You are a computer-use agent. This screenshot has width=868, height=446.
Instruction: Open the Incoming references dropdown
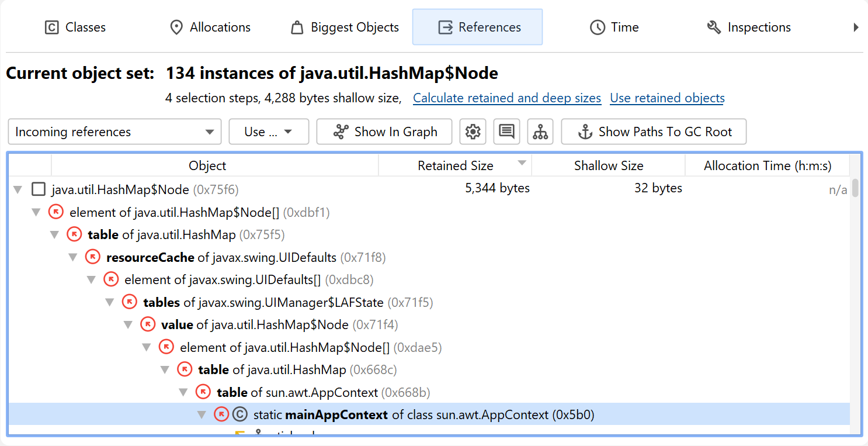click(x=114, y=132)
